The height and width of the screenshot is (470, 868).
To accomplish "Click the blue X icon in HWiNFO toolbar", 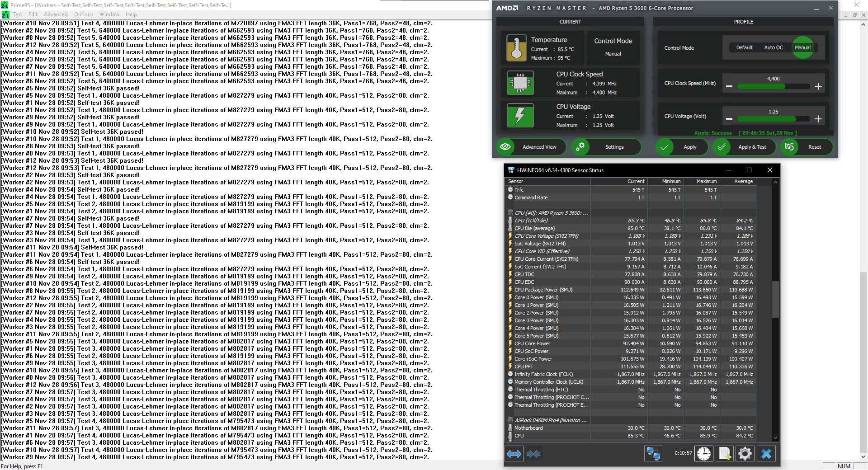I will [766, 453].
